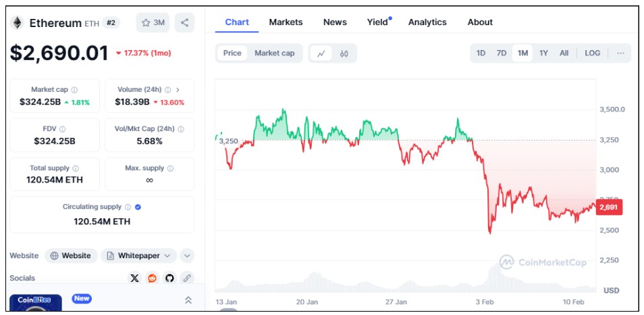Screen dimensions: 644x315
Task: Switch to line chart view icon
Action: [x=321, y=53]
